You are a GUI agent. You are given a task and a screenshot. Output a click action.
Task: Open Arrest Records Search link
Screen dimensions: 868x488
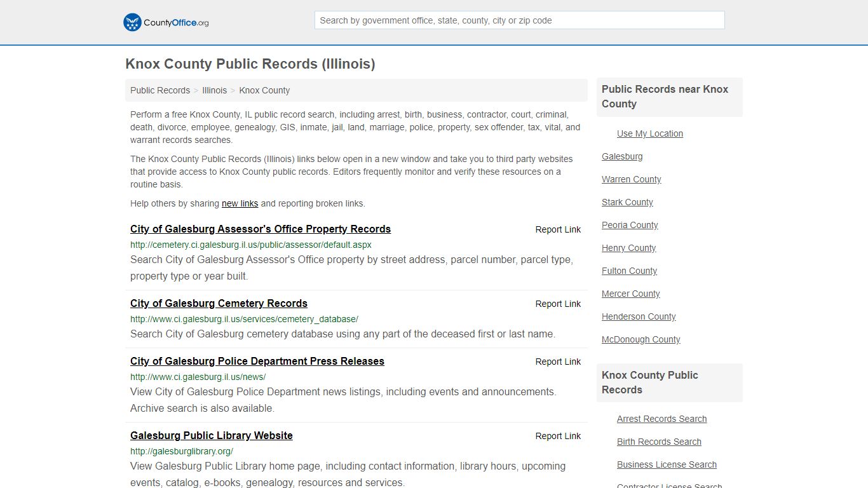coord(661,419)
